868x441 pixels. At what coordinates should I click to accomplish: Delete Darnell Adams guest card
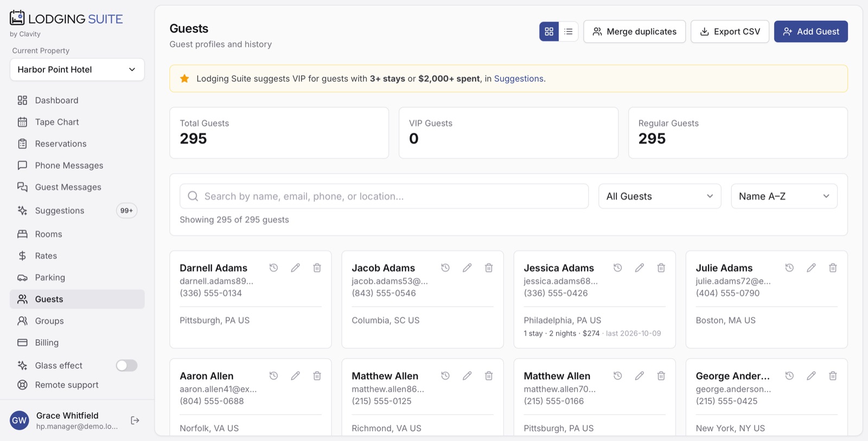tap(317, 268)
